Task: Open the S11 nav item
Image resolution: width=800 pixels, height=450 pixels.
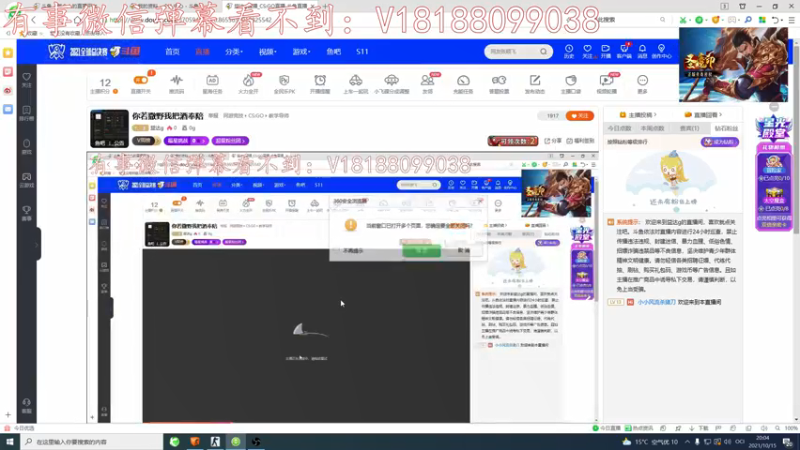Action: pos(362,52)
